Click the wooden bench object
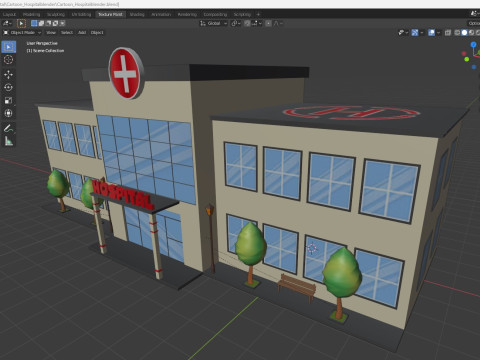This screenshot has width=480, height=360. [x=297, y=287]
